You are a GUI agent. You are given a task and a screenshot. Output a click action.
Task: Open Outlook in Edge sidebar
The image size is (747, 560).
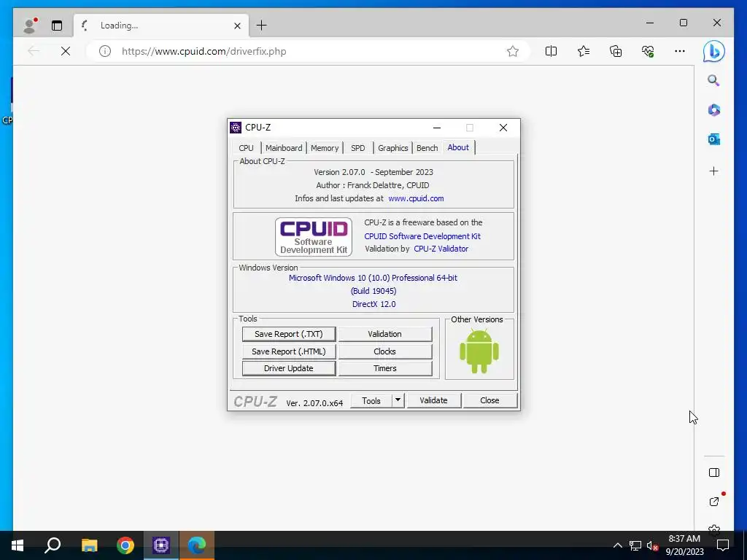pos(713,139)
